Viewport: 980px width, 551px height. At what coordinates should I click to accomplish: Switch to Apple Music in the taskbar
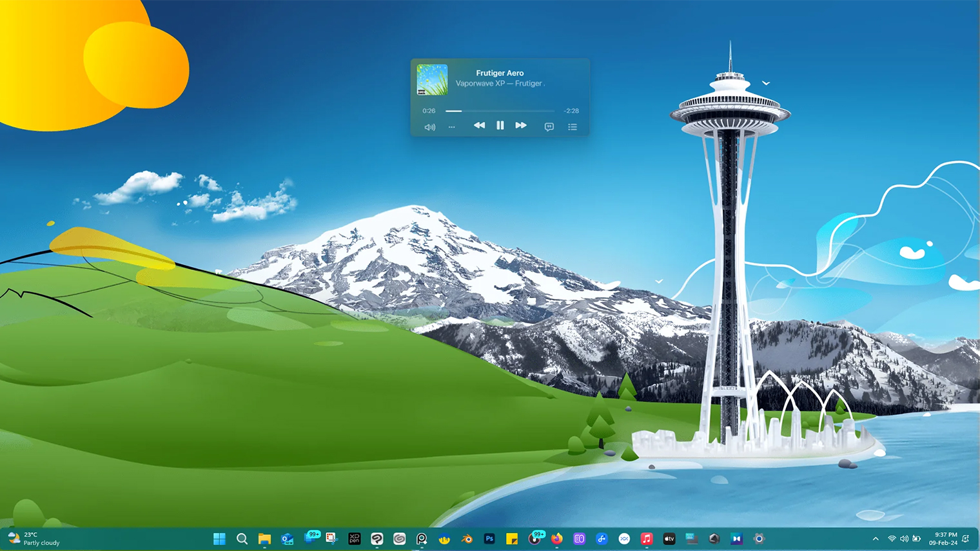click(647, 539)
